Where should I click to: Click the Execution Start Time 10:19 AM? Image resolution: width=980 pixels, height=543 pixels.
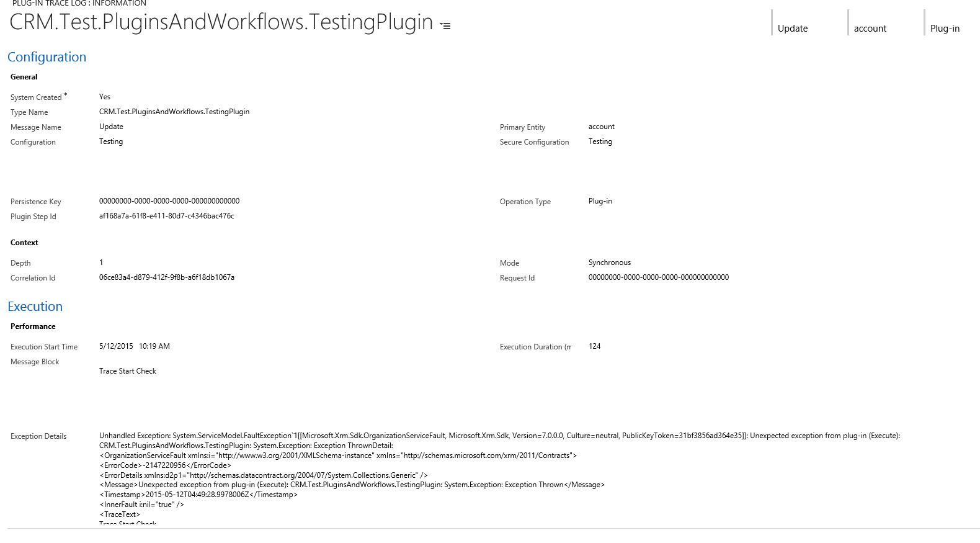coord(154,346)
